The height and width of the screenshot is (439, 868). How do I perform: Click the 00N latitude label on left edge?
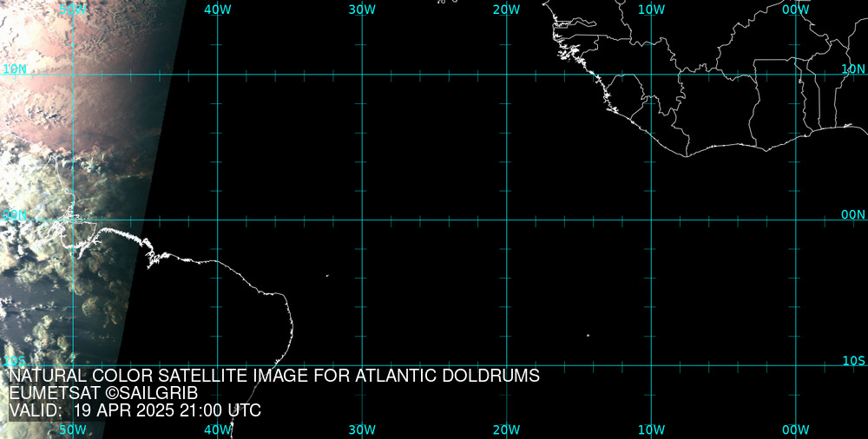[15, 215]
